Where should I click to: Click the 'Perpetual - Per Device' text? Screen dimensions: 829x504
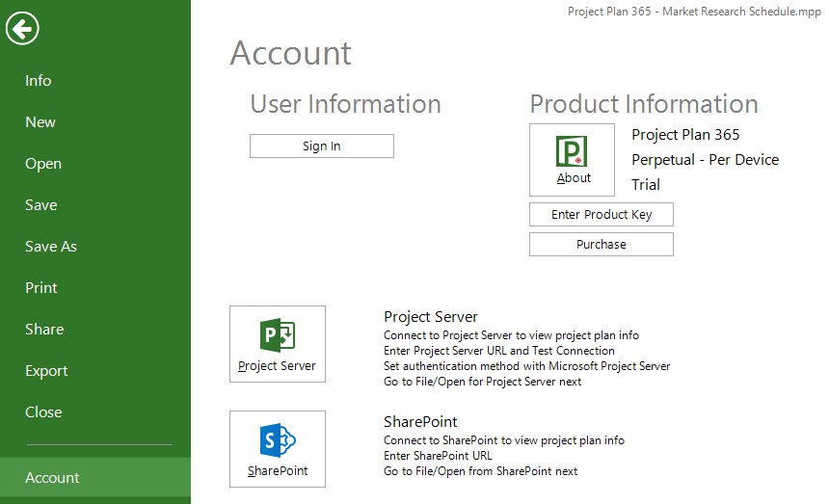tap(706, 160)
